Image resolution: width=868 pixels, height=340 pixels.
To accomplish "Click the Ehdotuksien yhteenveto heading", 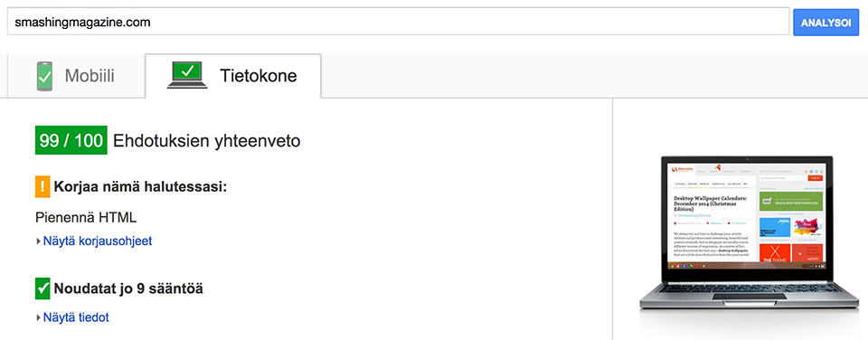I will 206,142.
